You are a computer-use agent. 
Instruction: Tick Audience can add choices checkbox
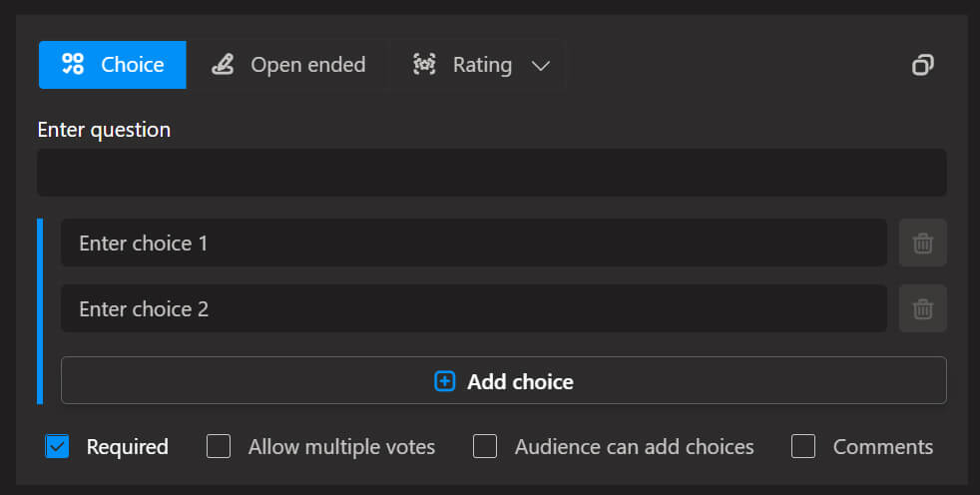[x=485, y=446]
